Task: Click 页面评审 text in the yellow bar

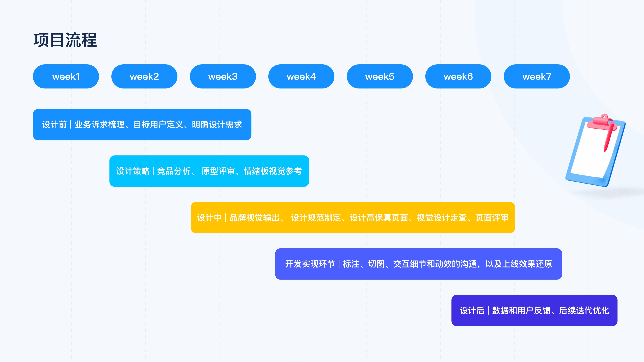Action: [492, 218]
